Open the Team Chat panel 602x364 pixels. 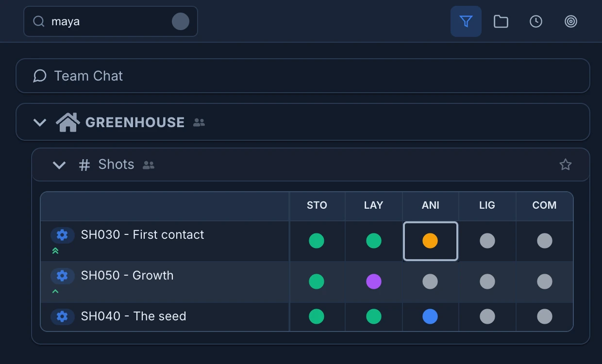point(303,76)
